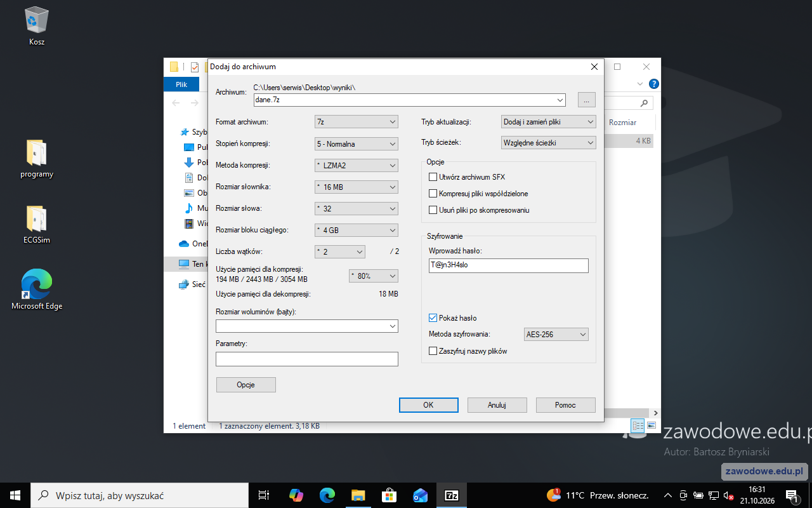Launch Copilot from the taskbar

pos(296,495)
